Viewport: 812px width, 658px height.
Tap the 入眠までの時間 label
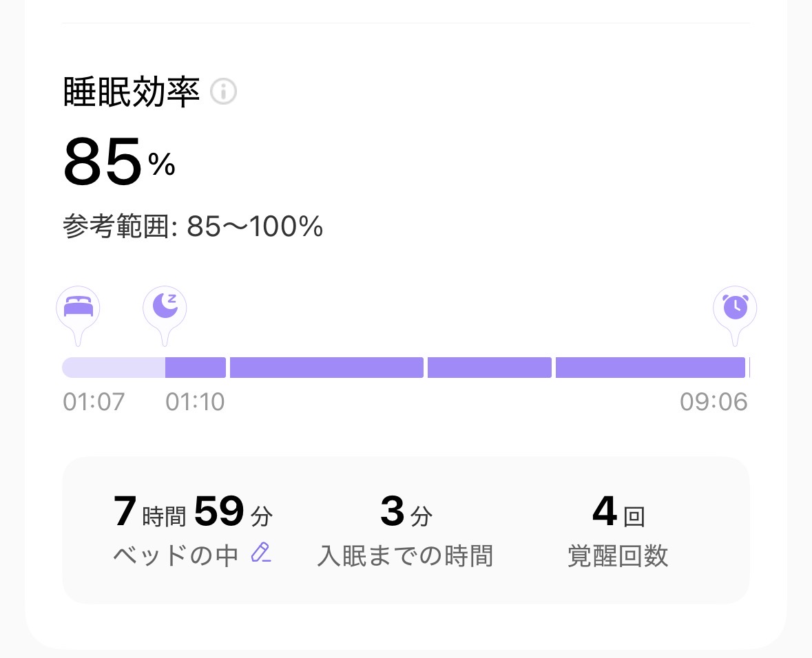point(405,555)
